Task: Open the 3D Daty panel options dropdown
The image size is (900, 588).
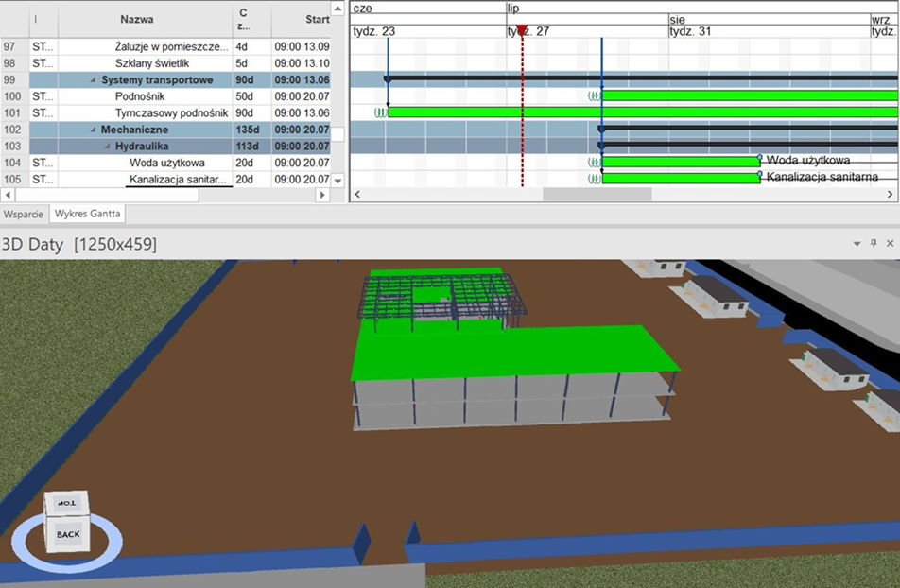Action: coord(857,244)
